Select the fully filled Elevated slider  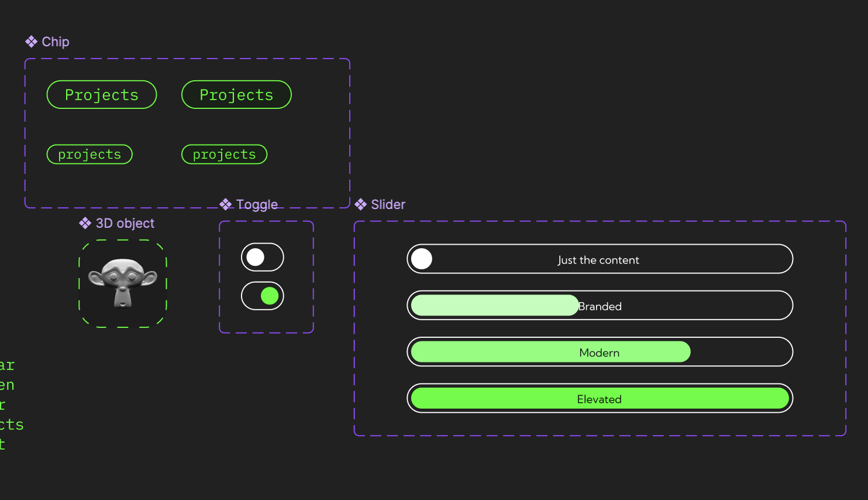[600, 399]
